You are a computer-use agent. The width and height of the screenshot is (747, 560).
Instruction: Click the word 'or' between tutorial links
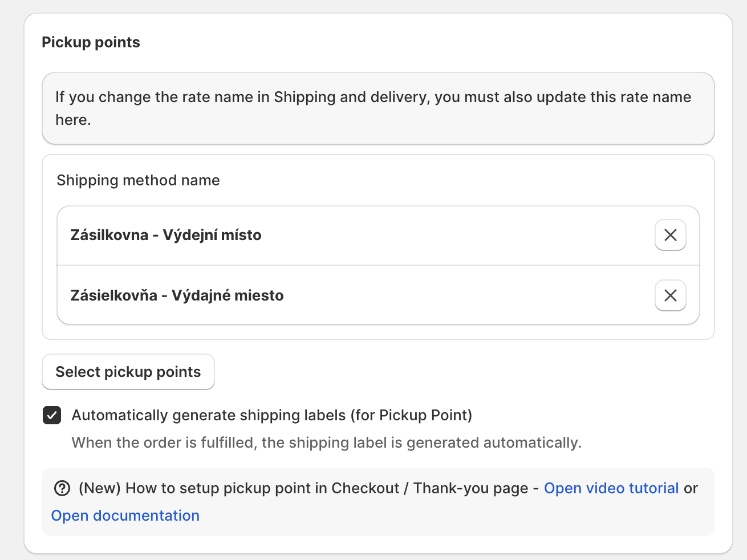coord(691,489)
